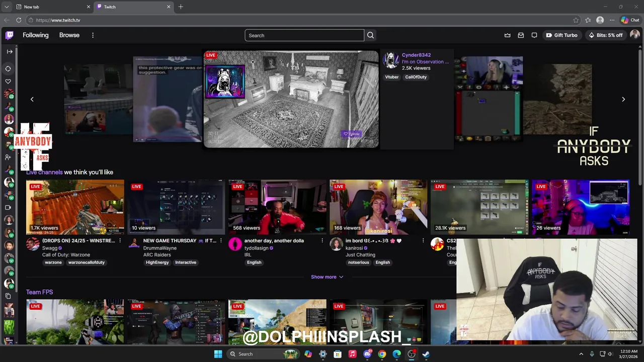Open Google Chrome from the taskbar
This screenshot has height=362, width=644.
(382, 354)
